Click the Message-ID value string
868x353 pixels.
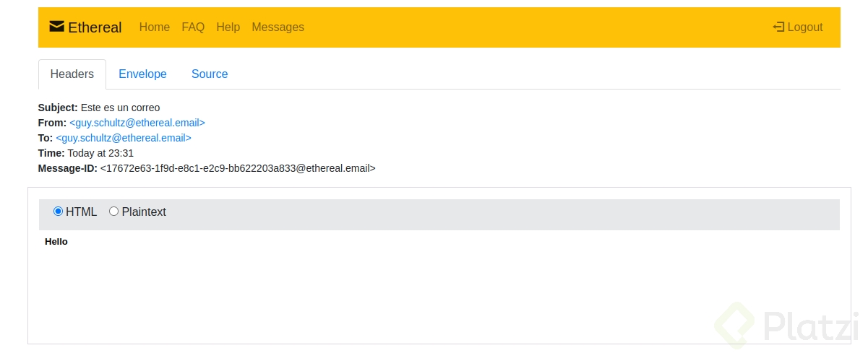pos(238,168)
